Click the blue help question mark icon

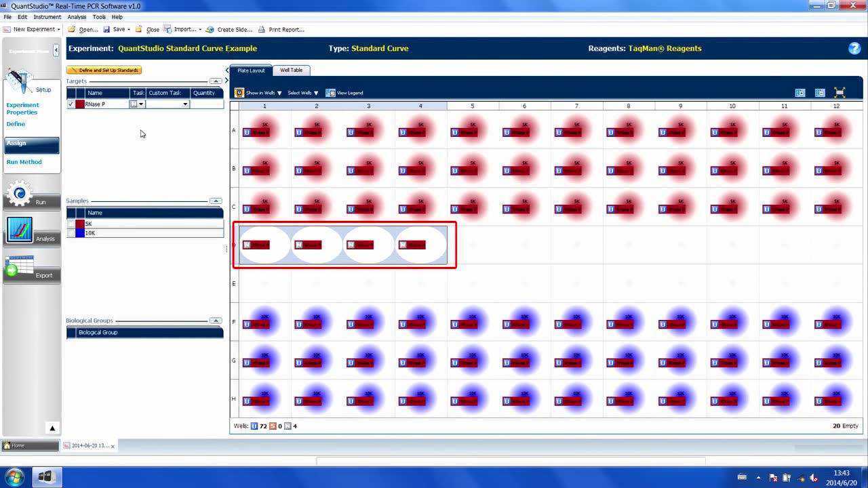(854, 48)
